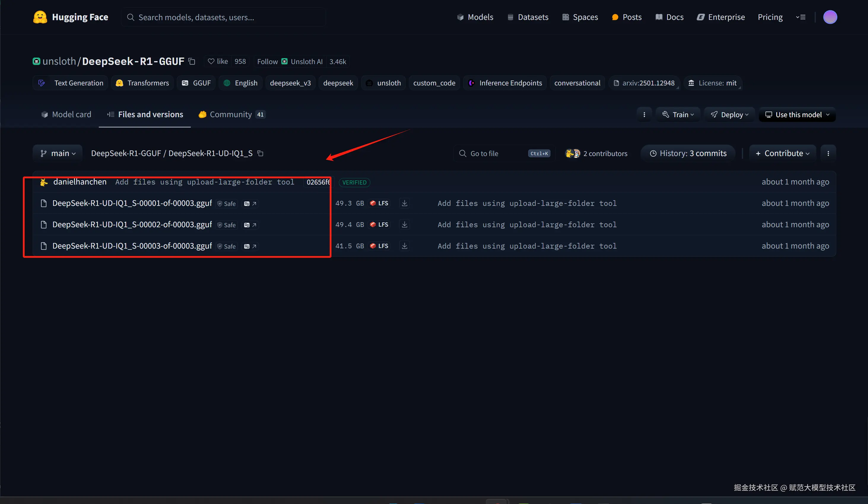This screenshot has height=504, width=868.
Task: Click the user avatar in top right
Action: tap(830, 17)
